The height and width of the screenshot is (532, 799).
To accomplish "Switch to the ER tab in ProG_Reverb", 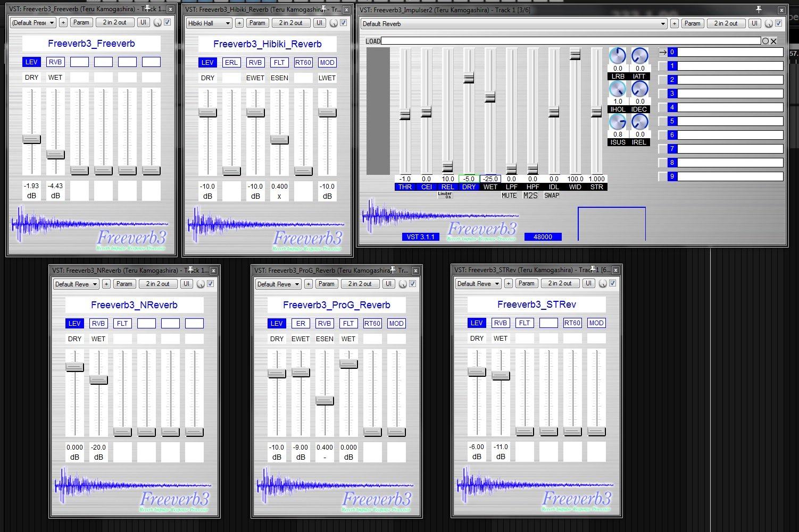I will point(301,323).
